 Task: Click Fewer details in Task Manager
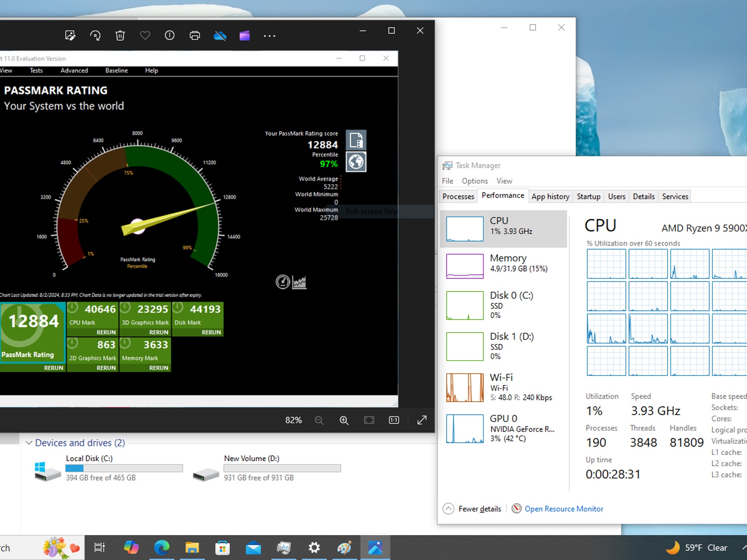[480, 509]
